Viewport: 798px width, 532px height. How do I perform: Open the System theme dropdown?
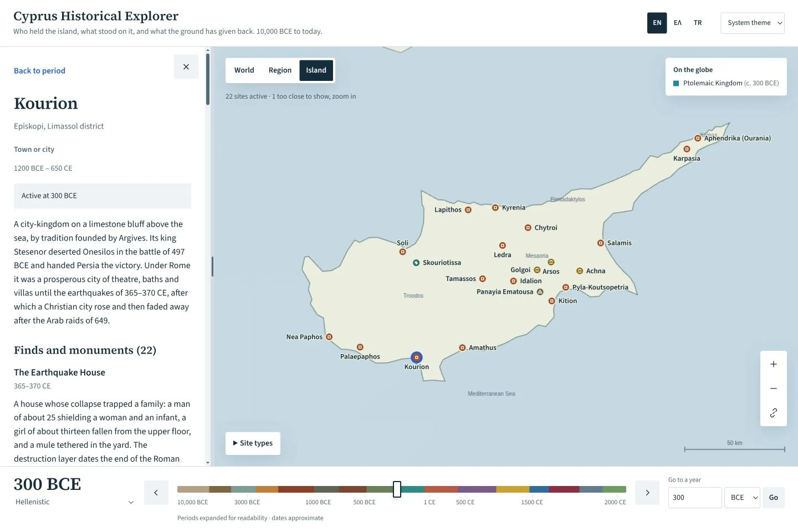[x=753, y=23]
